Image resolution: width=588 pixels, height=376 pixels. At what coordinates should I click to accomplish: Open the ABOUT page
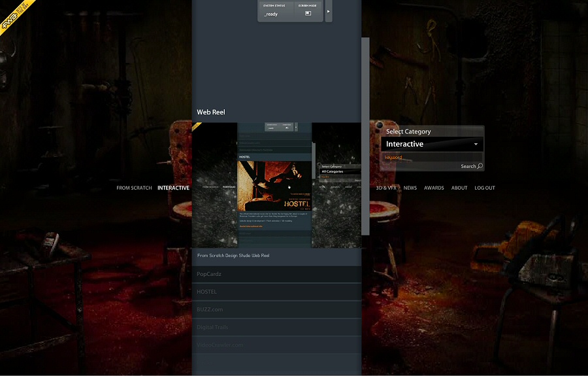459,188
